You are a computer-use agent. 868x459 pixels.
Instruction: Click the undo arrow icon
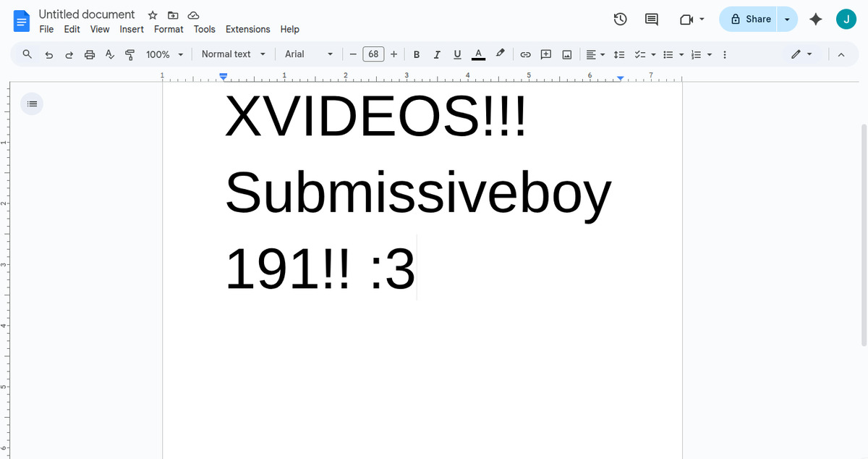[49, 54]
